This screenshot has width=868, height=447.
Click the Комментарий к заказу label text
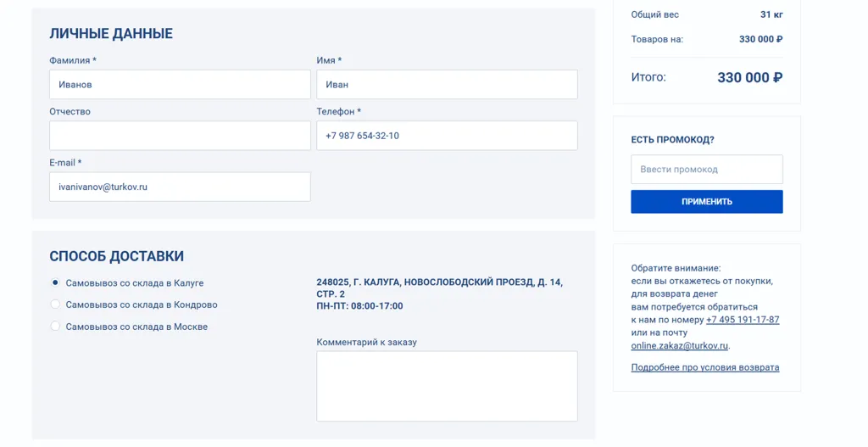point(366,343)
